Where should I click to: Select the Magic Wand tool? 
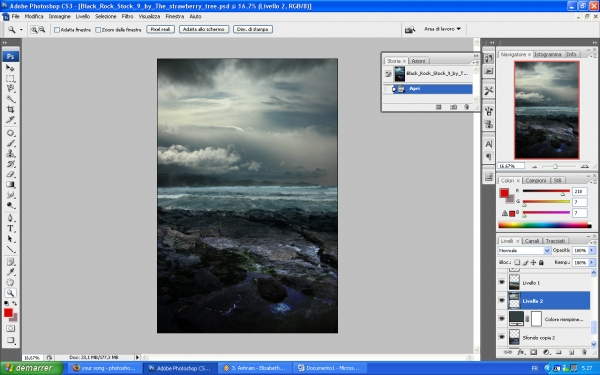tap(10, 99)
